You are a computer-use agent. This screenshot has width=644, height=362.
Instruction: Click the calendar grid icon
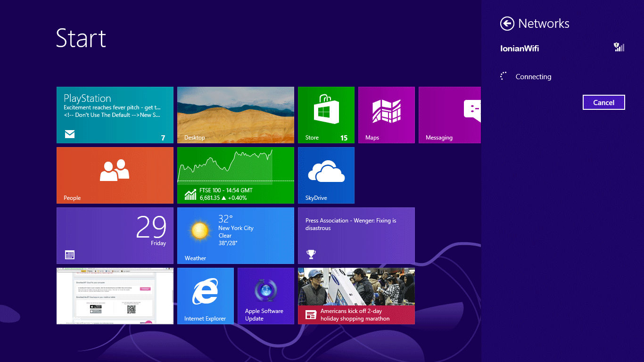click(70, 255)
